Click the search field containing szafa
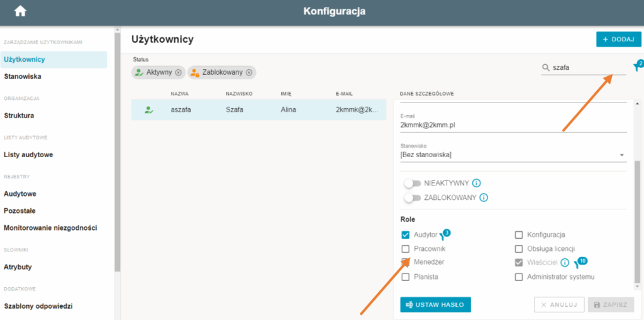The image size is (644, 320). 584,68
